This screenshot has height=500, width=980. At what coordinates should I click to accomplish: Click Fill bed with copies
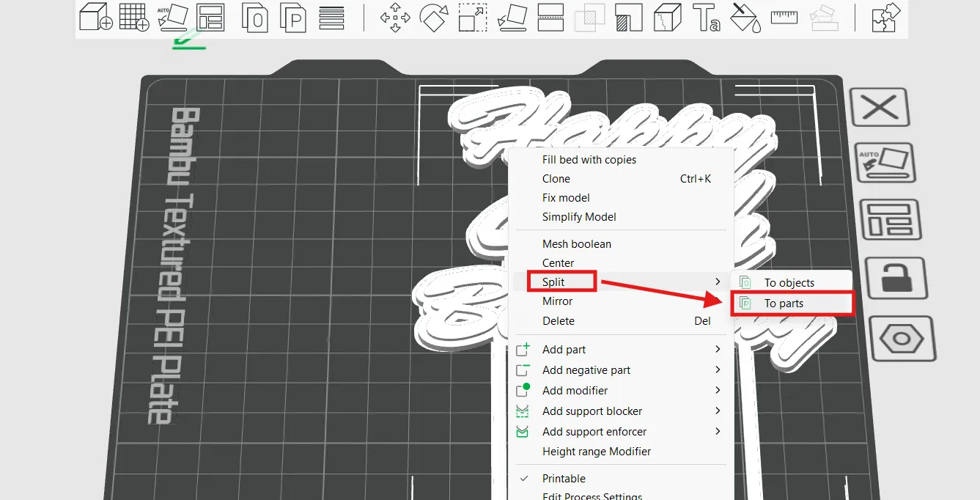pyautogui.click(x=589, y=160)
